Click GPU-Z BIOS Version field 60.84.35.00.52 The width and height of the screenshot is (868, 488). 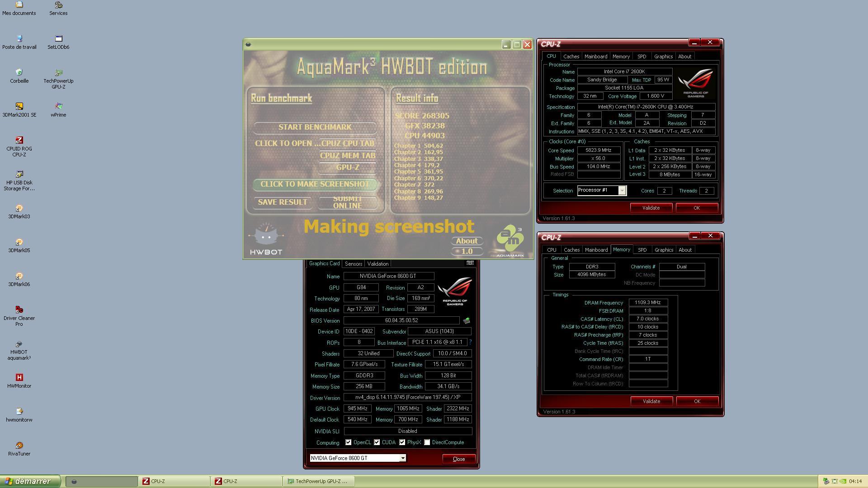click(x=401, y=320)
